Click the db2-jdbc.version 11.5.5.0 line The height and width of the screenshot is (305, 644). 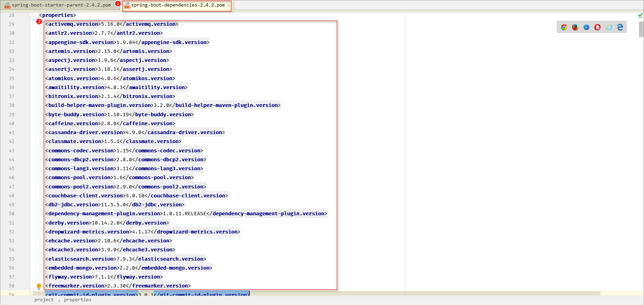coord(115,205)
